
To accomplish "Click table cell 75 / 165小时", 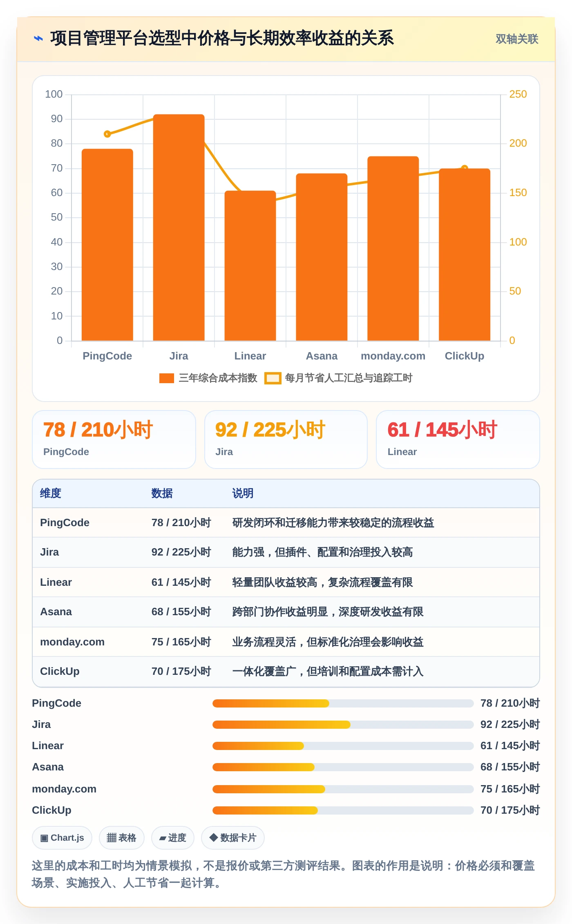I will [x=181, y=642].
